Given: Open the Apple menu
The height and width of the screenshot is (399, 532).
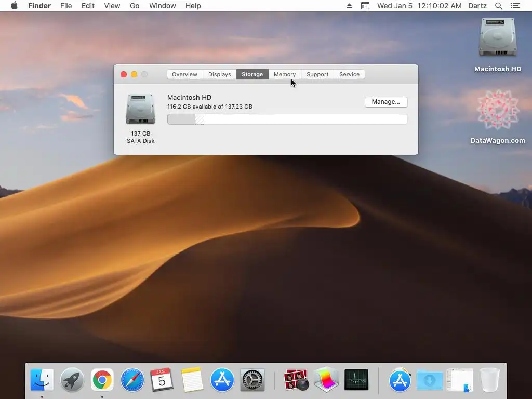Looking at the screenshot, I should tap(14, 6).
